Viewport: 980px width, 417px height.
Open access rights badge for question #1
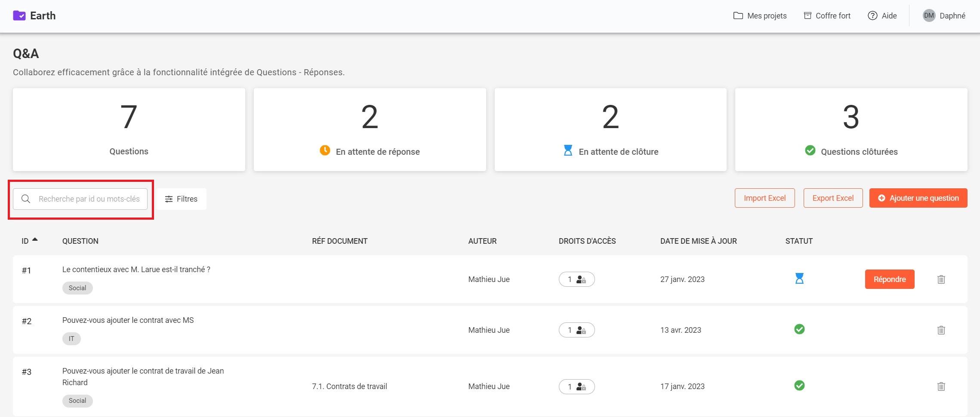click(576, 279)
